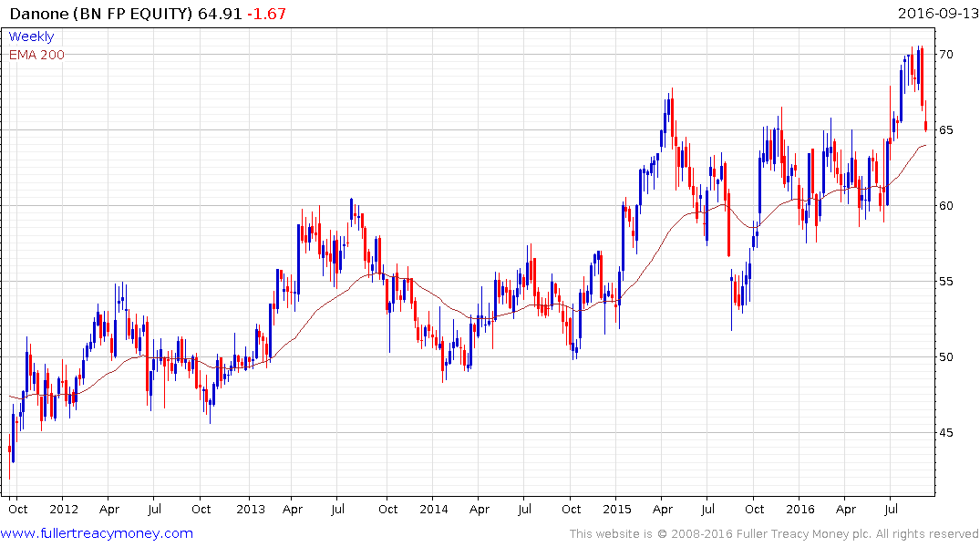The width and height of the screenshot is (980, 547).
Task: Click the 2013 time axis label
Action: tap(251, 509)
